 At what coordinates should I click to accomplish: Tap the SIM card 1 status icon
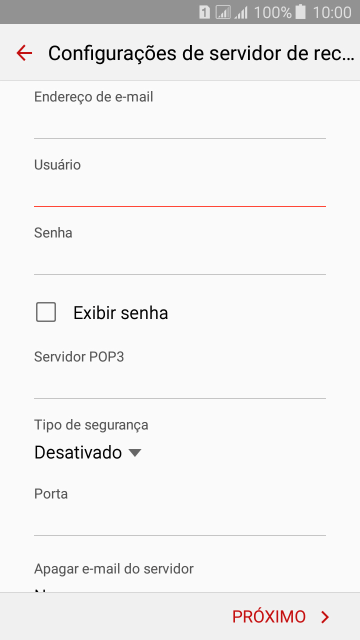pos(204,12)
